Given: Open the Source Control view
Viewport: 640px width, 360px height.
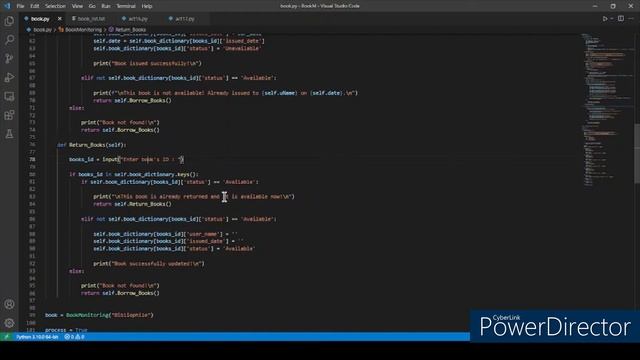Looking at the screenshot, I should tap(9, 58).
